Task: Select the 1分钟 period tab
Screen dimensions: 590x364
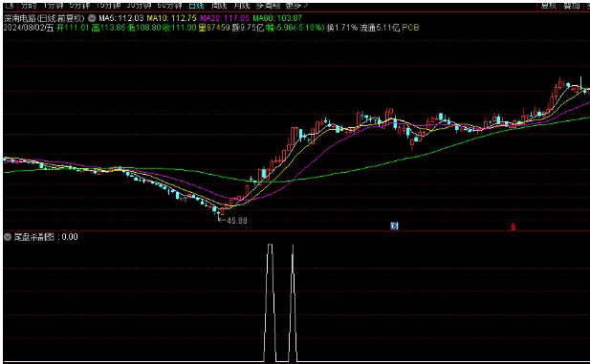Action: 53,6
